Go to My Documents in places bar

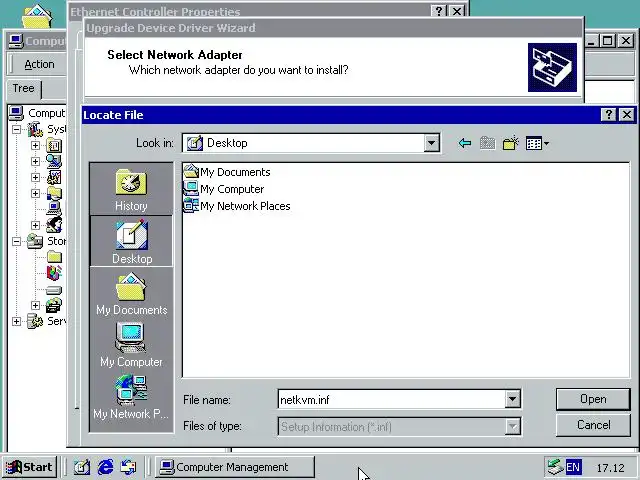pos(131,294)
